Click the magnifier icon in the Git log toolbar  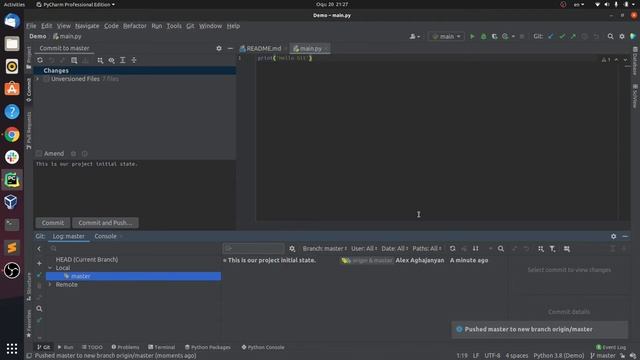coord(501,248)
